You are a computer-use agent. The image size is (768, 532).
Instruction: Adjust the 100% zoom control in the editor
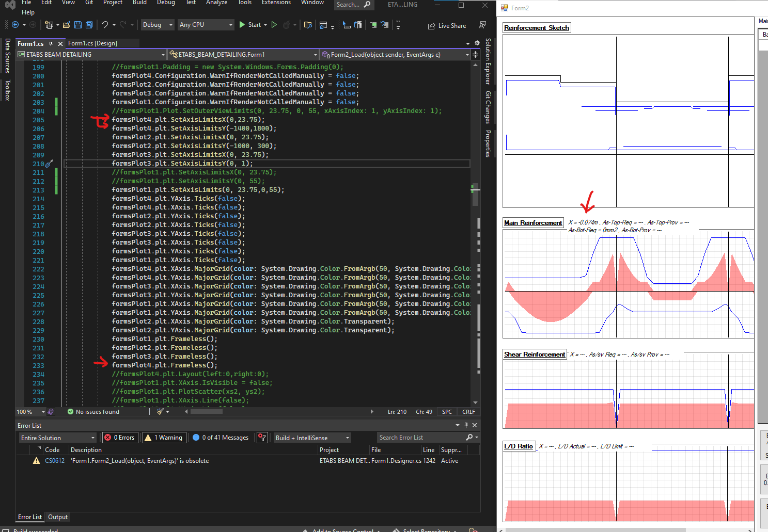click(28, 411)
